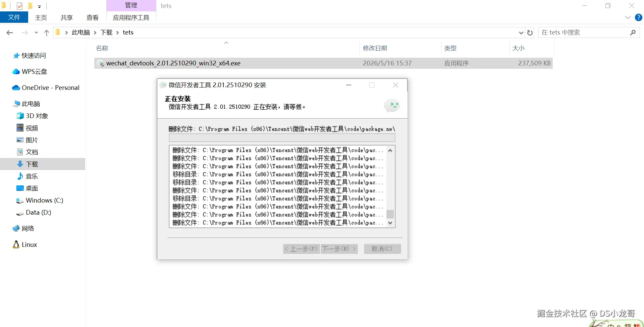Click the 快速访问 label in sidebar
Image resolution: width=644 pixels, height=327 pixels.
[34, 56]
